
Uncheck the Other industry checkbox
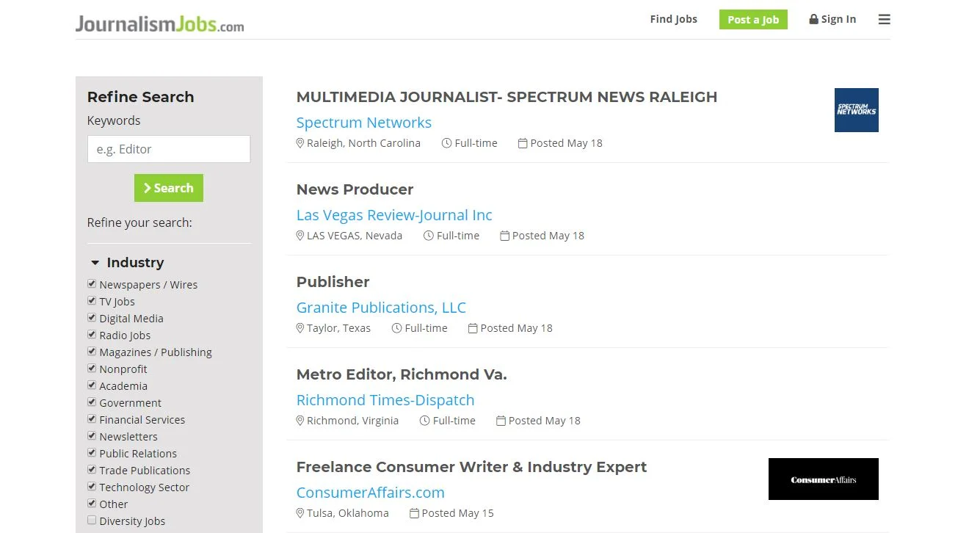coord(92,504)
